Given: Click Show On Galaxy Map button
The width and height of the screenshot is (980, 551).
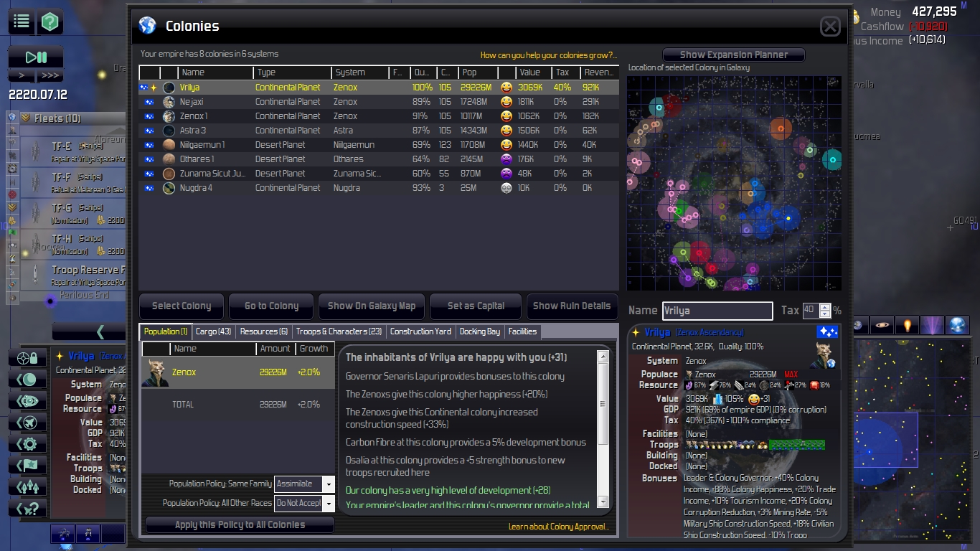Looking at the screenshot, I should point(372,306).
